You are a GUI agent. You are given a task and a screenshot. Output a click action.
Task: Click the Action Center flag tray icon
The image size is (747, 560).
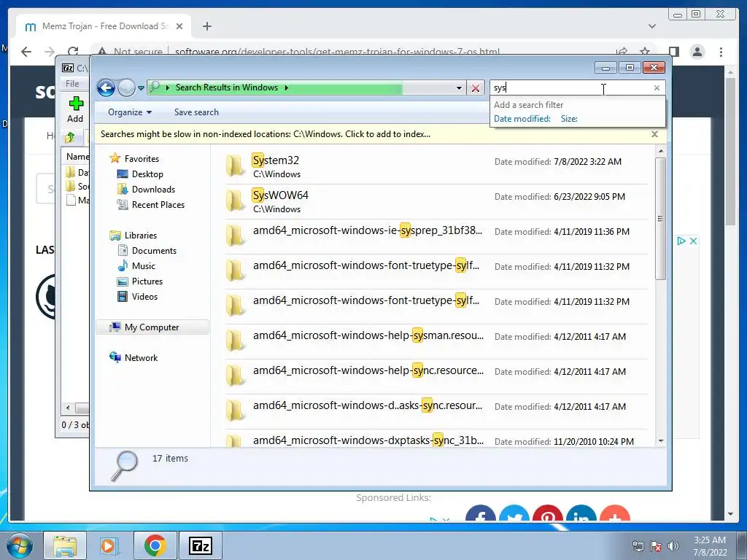(x=656, y=546)
